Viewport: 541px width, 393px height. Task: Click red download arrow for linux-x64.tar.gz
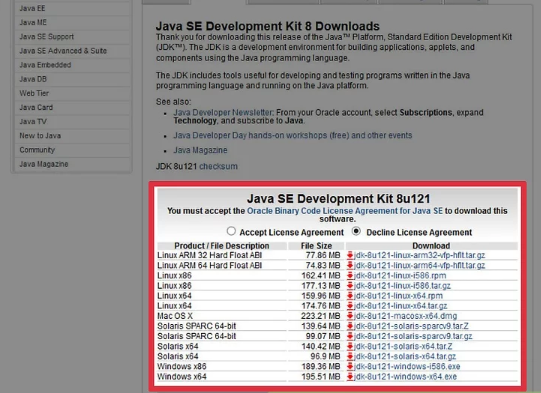pyautogui.click(x=350, y=306)
